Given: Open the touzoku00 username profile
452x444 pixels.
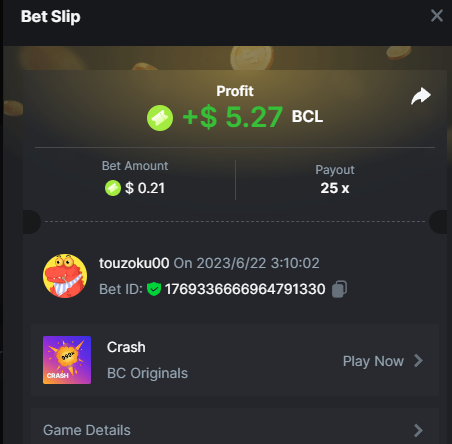Looking at the screenshot, I should click(134, 263).
